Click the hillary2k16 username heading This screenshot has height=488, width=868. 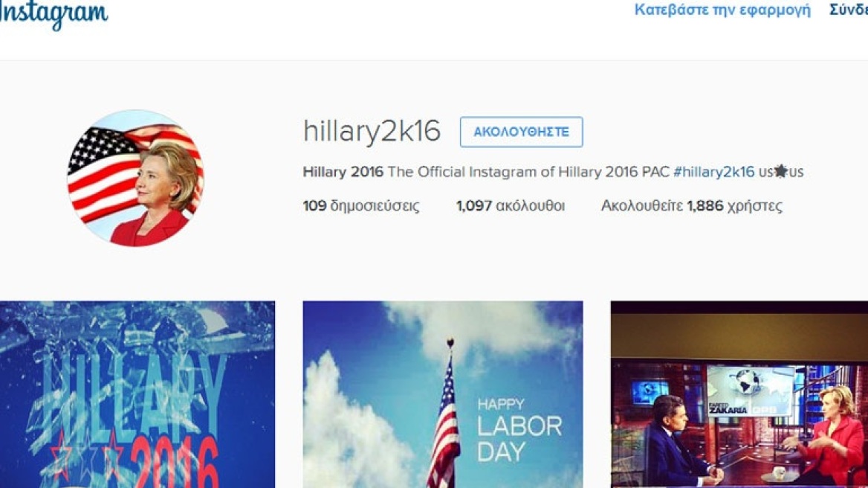point(372,132)
